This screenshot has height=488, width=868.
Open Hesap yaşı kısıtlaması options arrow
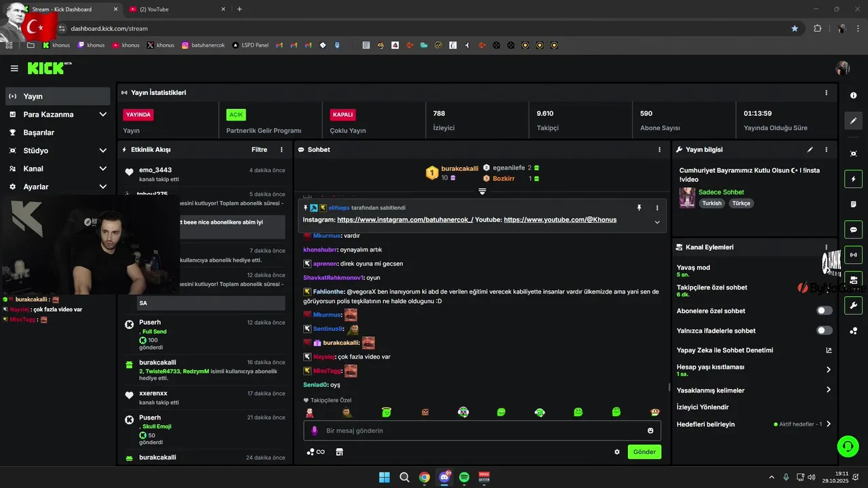[829, 370]
